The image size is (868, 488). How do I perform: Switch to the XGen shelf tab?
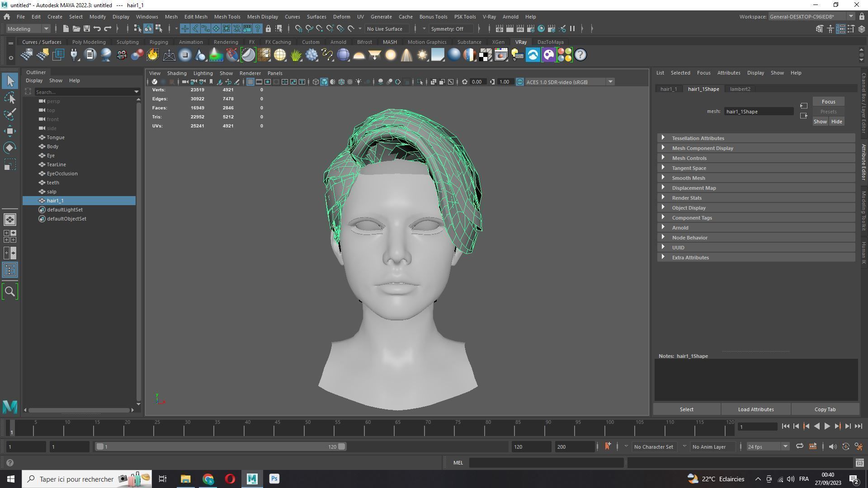498,42
